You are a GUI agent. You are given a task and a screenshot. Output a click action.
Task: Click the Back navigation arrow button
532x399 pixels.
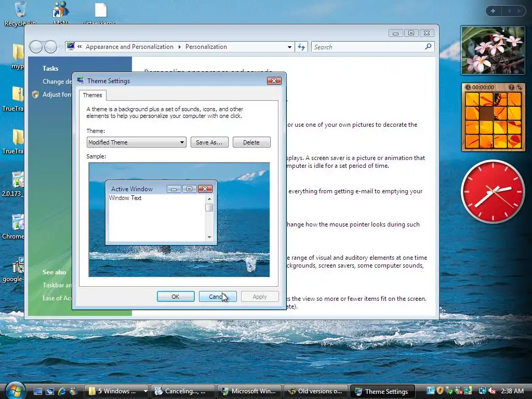tap(36, 47)
